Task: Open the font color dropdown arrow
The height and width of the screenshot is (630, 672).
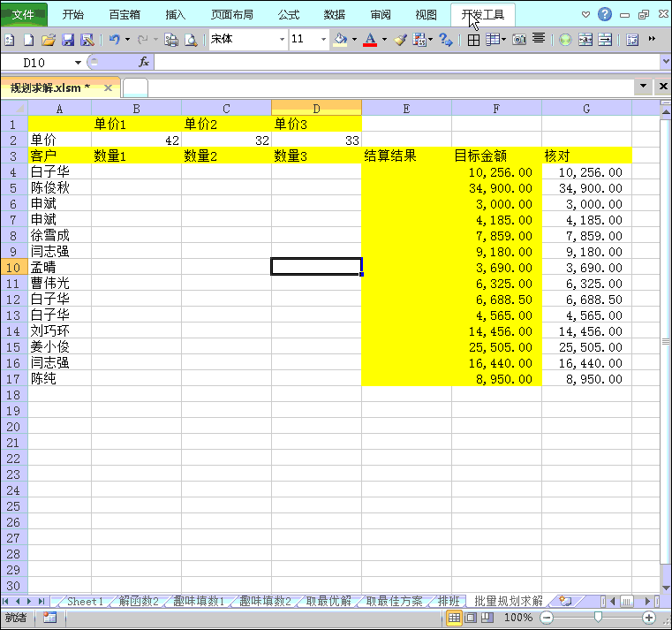Action: [384, 40]
